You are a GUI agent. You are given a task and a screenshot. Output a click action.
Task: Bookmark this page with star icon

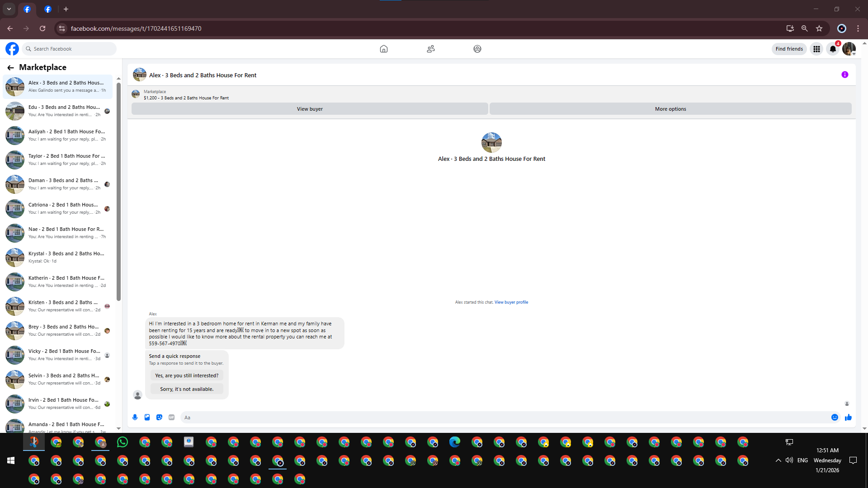819,28
